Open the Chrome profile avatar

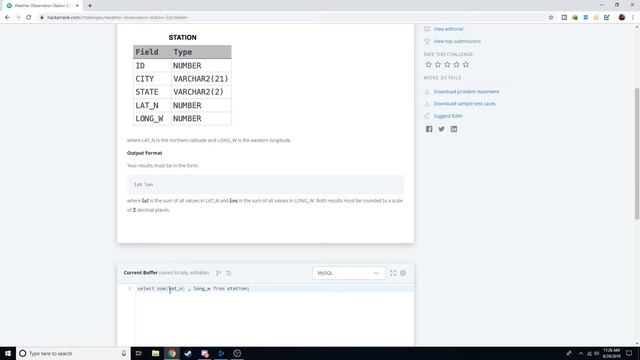pyautogui.click(x=622, y=18)
